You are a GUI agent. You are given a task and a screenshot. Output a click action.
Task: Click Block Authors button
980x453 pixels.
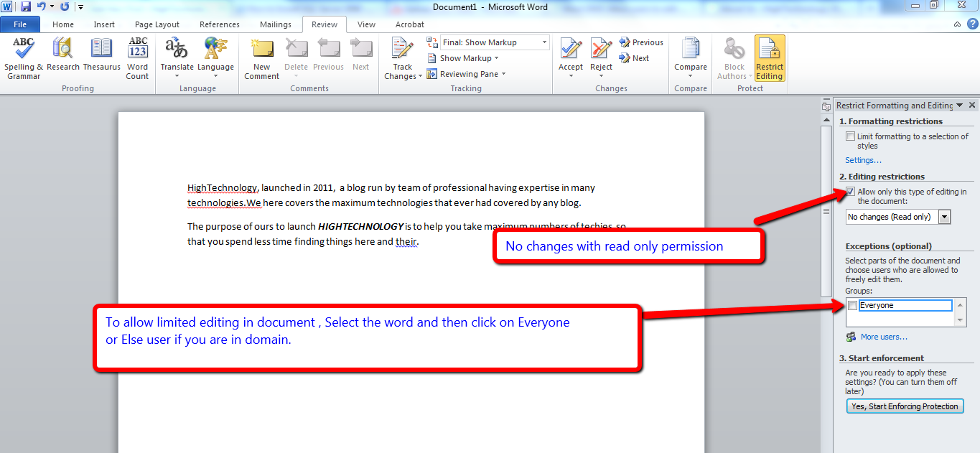(734, 59)
